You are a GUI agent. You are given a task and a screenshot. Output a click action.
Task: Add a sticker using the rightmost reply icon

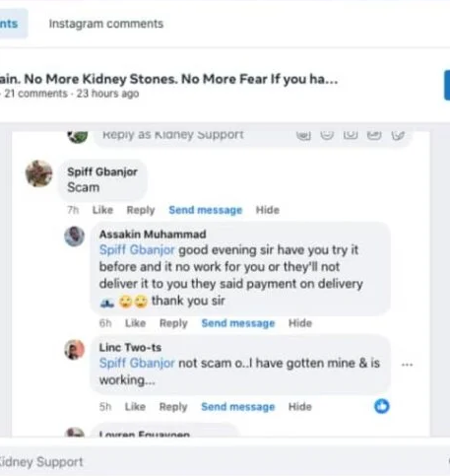(x=398, y=135)
